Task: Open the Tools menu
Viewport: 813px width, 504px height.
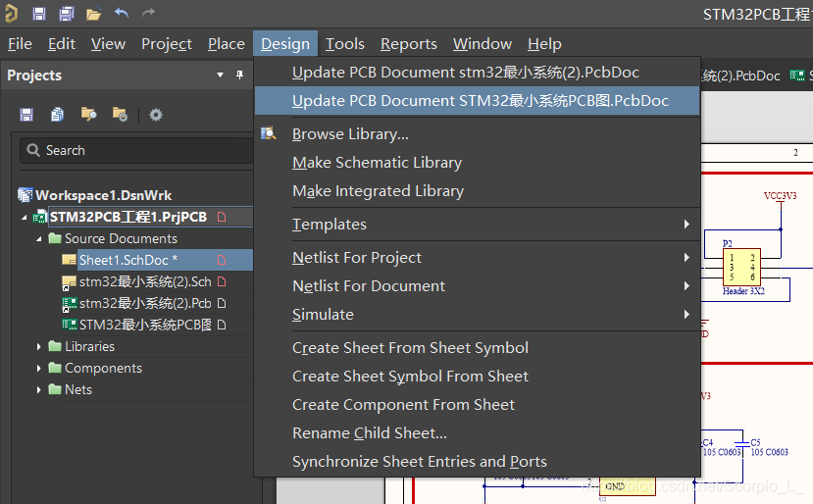Action: (x=344, y=43)
